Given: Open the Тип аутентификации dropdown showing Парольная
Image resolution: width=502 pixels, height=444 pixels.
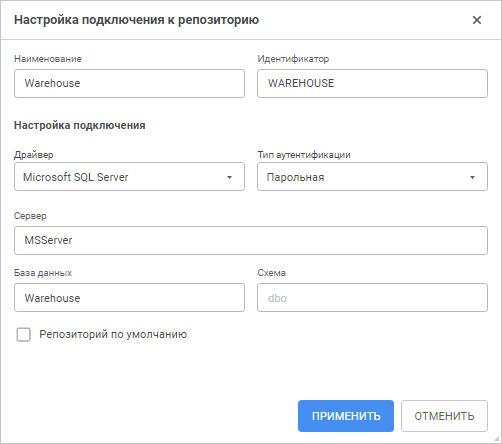Looking at the screenshot, I should pos(372,177).
